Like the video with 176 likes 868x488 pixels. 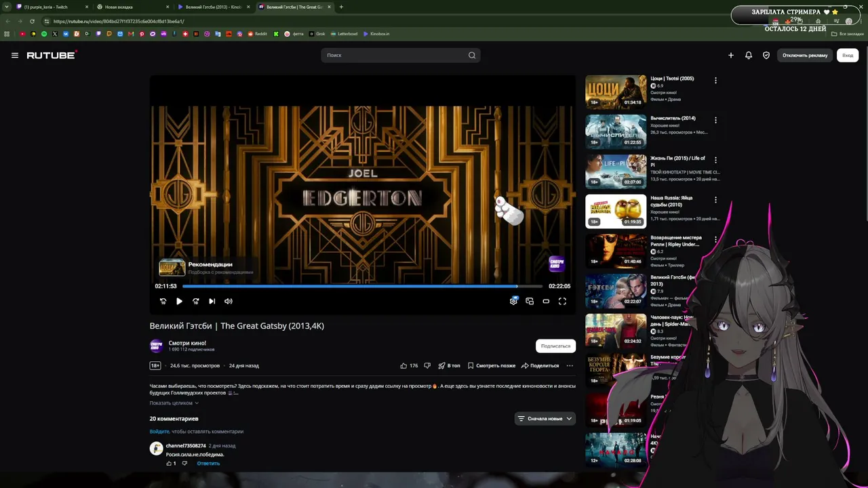tap(409, 366)
